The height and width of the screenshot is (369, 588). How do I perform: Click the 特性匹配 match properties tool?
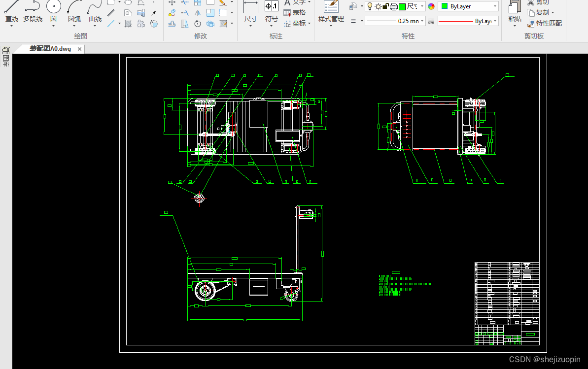pyautogui.click(x=545, y=23)
